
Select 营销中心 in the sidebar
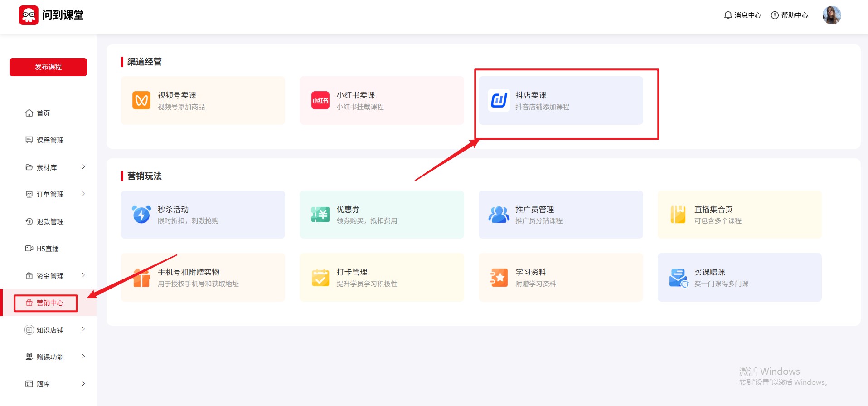click(48, 303)
